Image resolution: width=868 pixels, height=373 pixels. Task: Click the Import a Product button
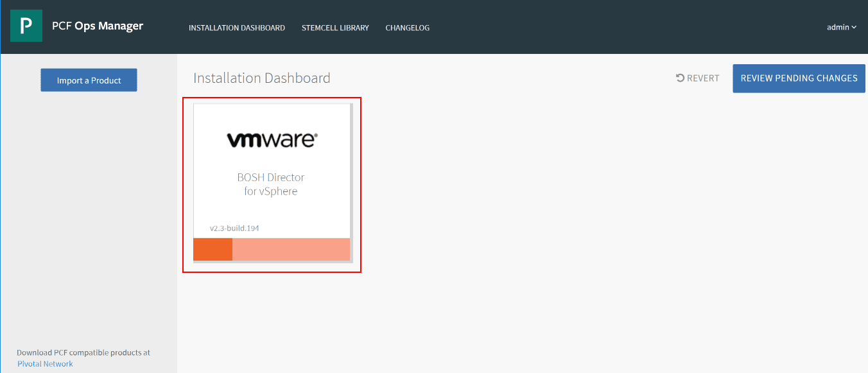(89, 80)
